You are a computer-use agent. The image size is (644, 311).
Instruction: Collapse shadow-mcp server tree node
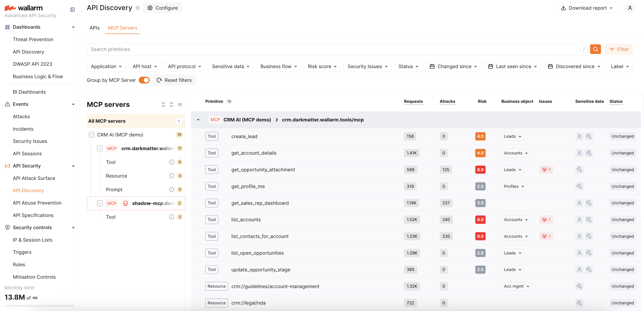[100, 203]
